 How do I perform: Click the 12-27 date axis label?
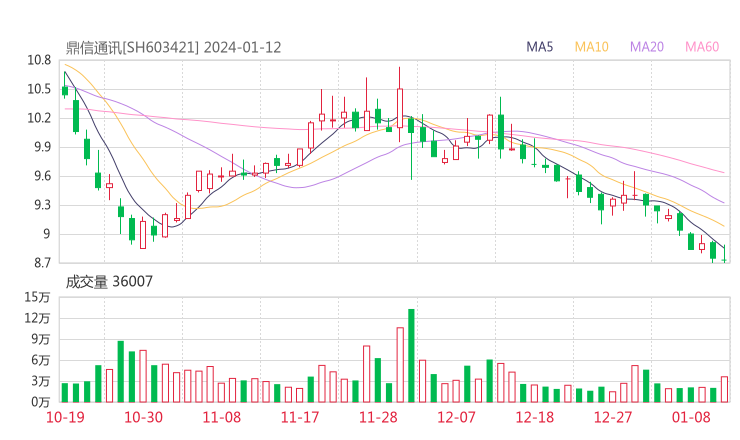613,417
